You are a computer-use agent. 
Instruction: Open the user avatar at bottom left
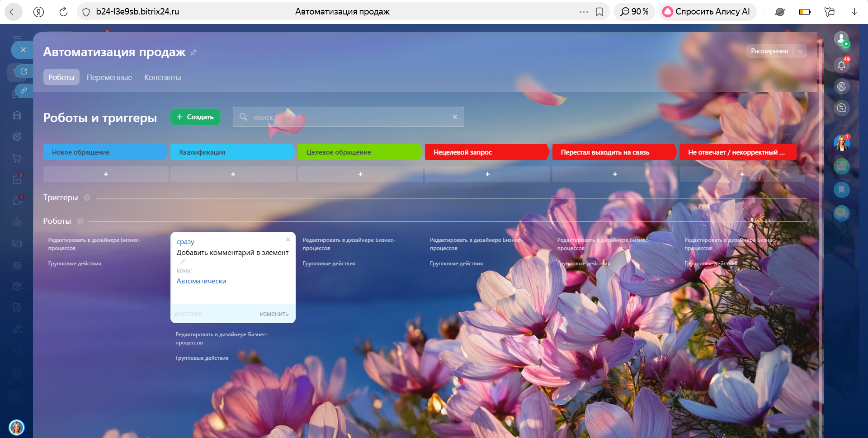(x=17, y=427)
